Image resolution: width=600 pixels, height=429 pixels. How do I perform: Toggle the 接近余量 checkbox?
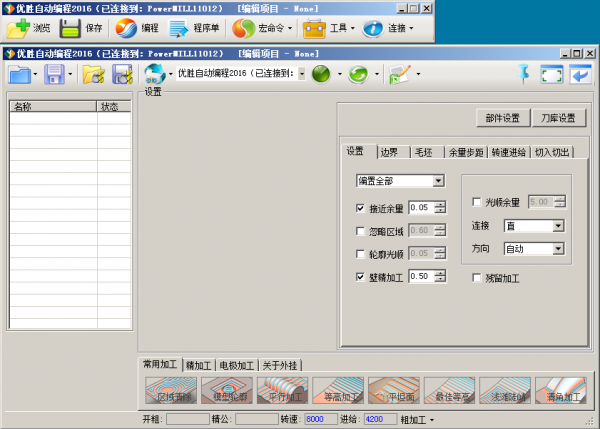360,208
